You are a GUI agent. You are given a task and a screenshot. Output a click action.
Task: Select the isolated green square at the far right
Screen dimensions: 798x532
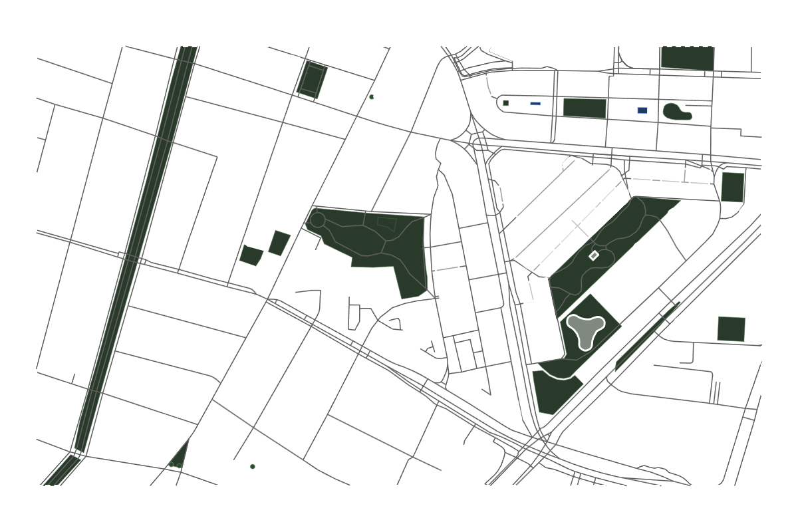point(731,329)
